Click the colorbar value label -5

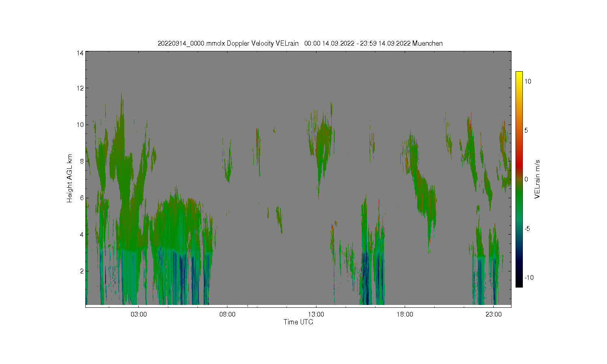527,229
